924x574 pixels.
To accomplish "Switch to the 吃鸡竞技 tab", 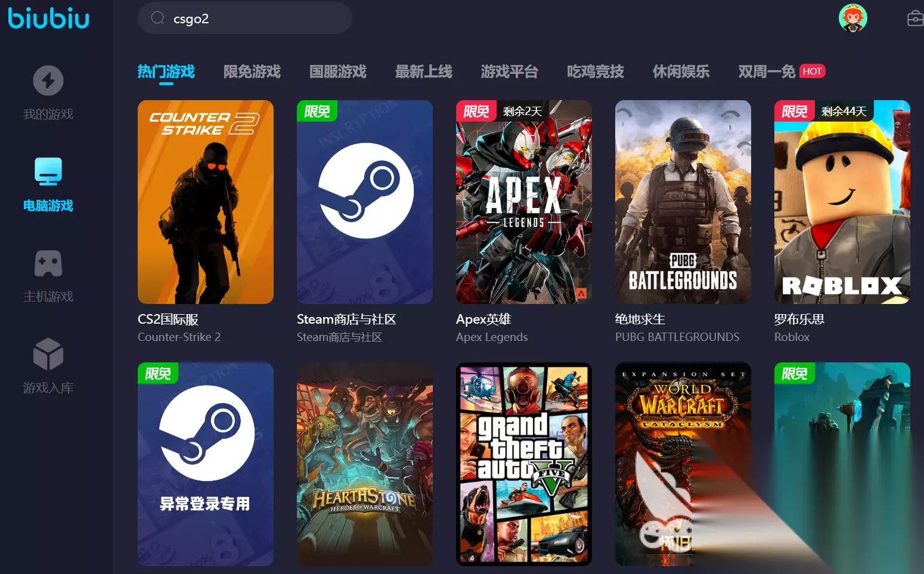I will [596, 72].
